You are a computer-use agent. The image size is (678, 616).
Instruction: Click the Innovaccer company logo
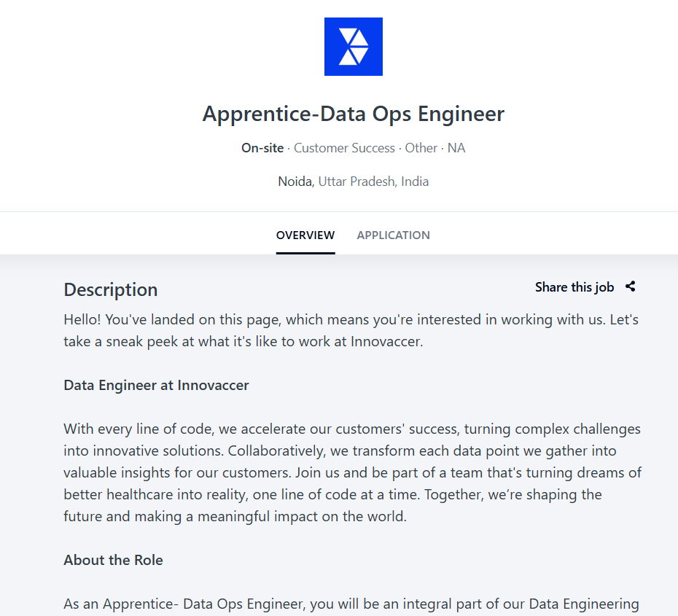tap(353, 47)
